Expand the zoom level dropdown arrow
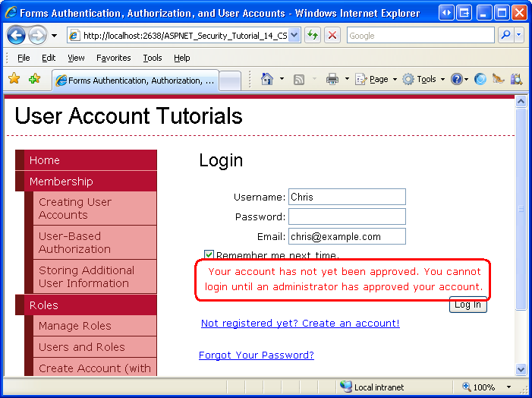 click(x=508, y=387)
